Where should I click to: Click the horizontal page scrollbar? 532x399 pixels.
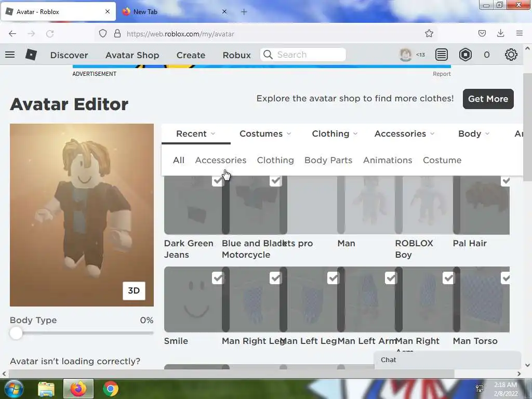pos(231,374)
